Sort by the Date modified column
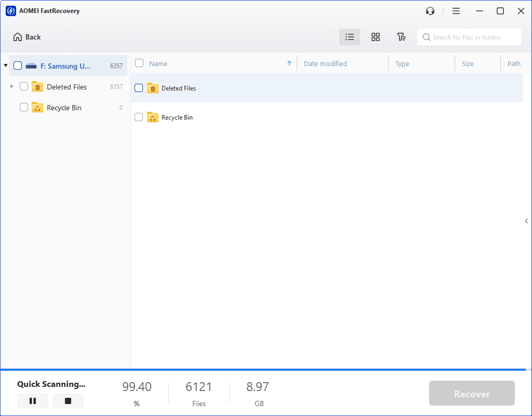This screenshot has width=532, height=416. [325, 63]
